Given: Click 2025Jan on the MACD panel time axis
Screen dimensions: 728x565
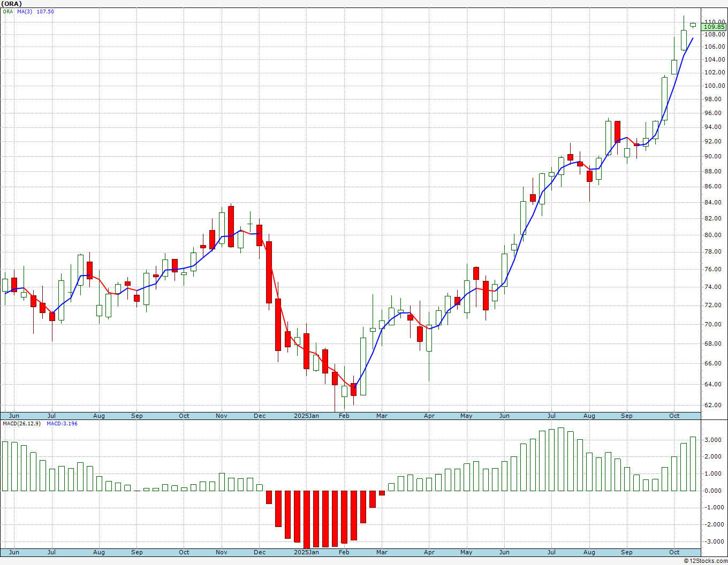Looking at the screenshot, I should point(307,552).
